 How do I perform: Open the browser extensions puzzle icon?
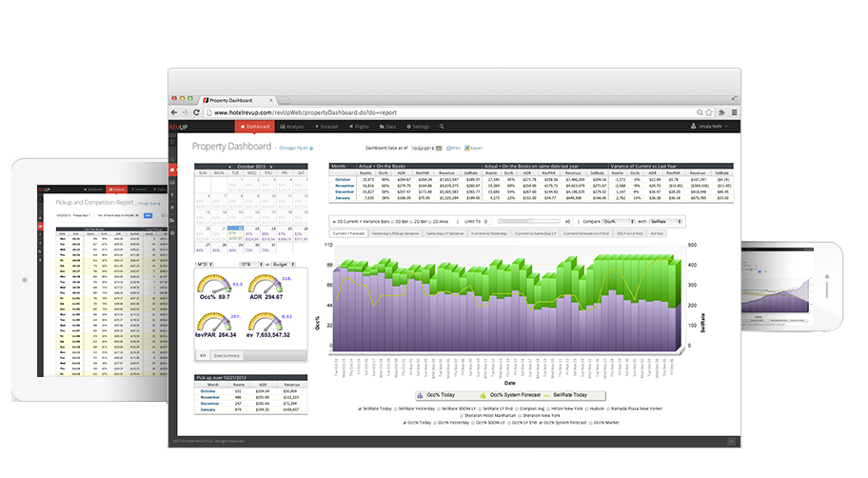(721, 112)
